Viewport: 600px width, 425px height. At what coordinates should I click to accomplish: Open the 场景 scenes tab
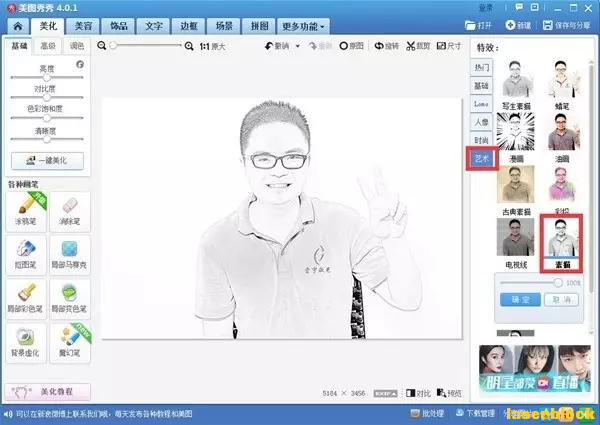coord(224,26)
